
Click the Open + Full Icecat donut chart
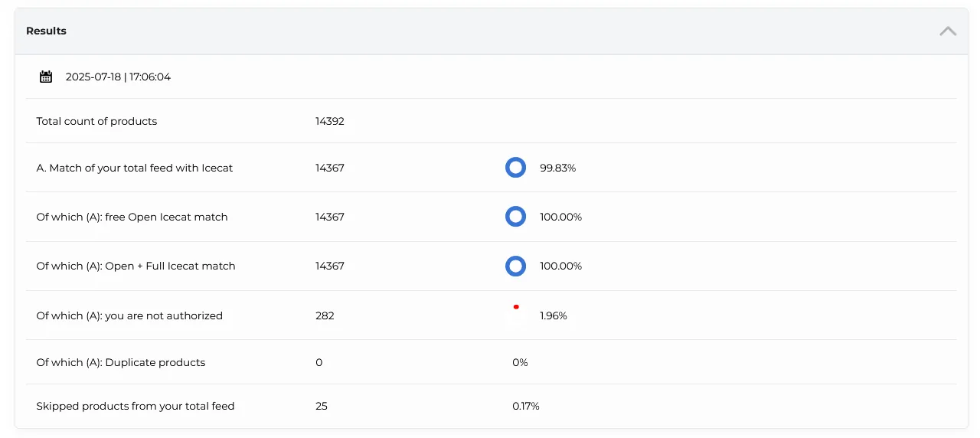click(515, 266)
